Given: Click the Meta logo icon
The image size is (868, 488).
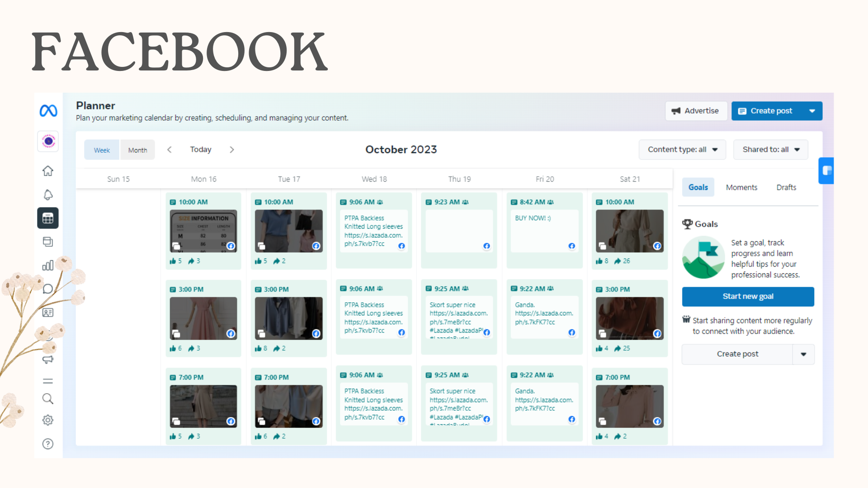Looking at the screenshot, I should pyautogui.click(x=48, y=111).
